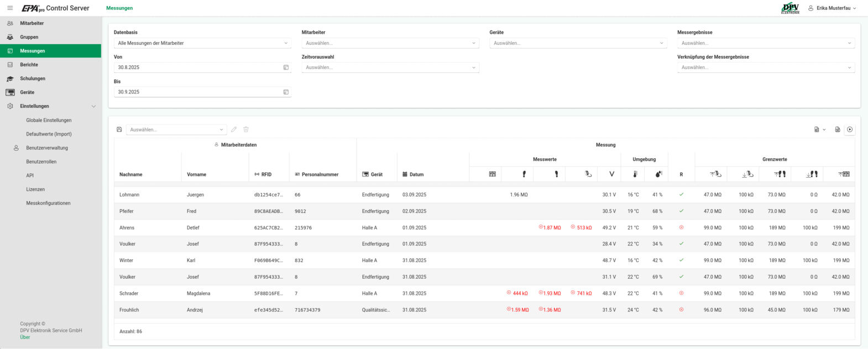
Task: Expand the Zeitvorauswahl dropdown
Action: (390, 67)
